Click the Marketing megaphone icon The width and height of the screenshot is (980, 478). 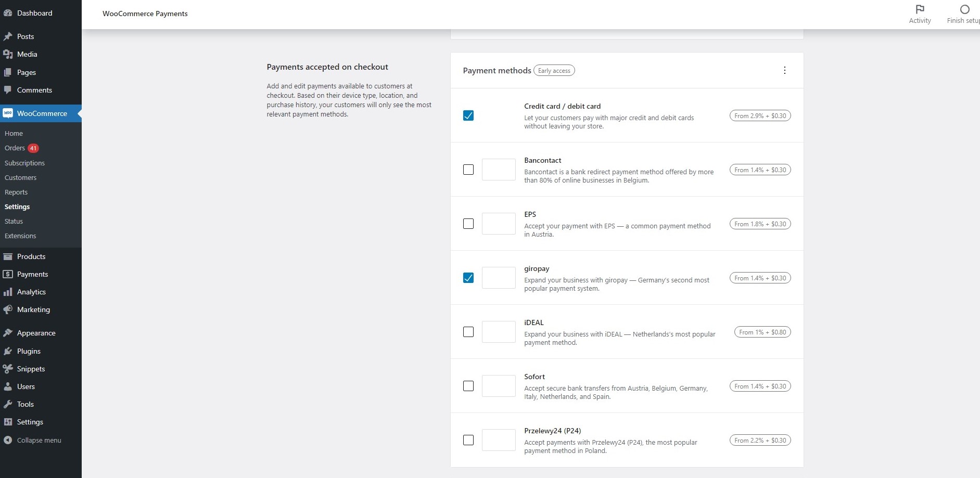click(x=8, y=309)
